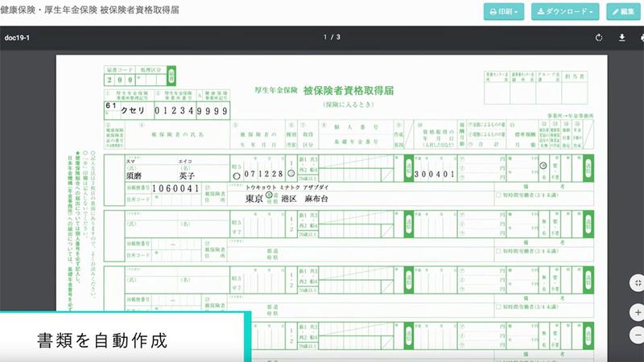This screenshot has width=644, height=362.
Task: Click the 編集 edit button
Action: coord(623,11)
